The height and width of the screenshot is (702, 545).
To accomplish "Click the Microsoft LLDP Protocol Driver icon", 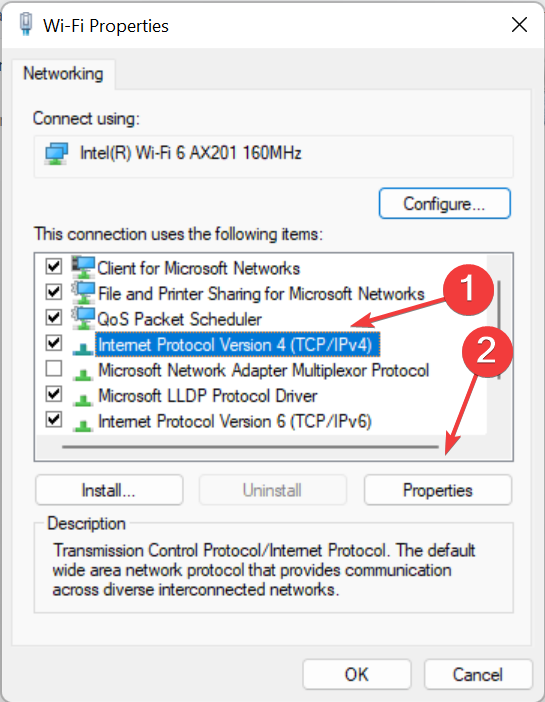I will pos(83,398).
